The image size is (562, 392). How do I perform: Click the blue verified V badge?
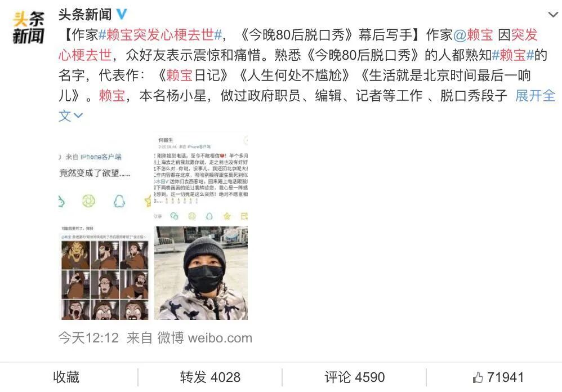122,14
